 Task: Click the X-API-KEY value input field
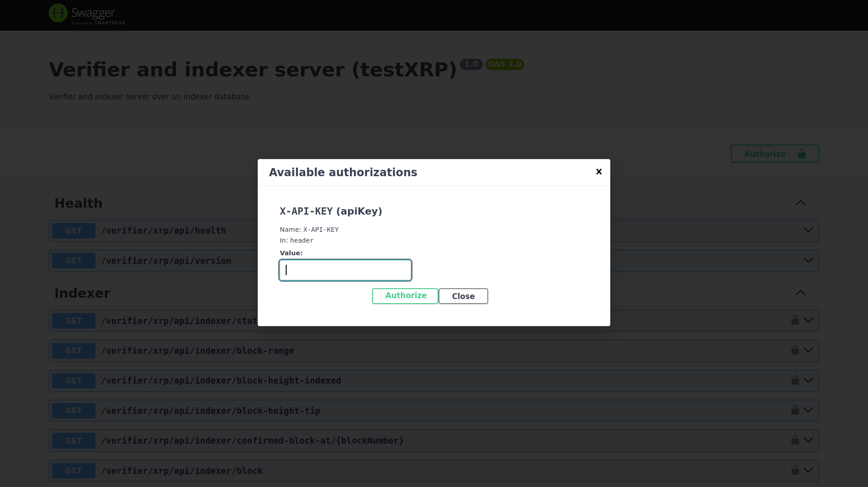coord(345,270)
